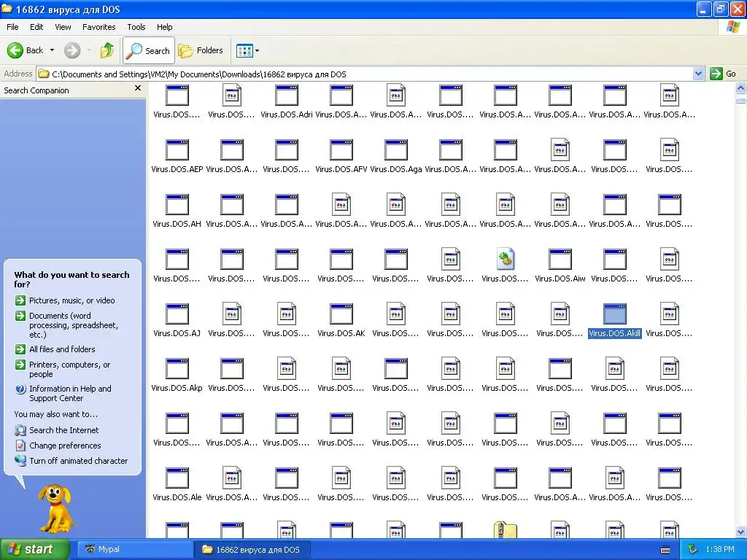Screen dimensions: 747x560
Task: Expand the Address bar dropdown list
Action: tap(698, 74)
